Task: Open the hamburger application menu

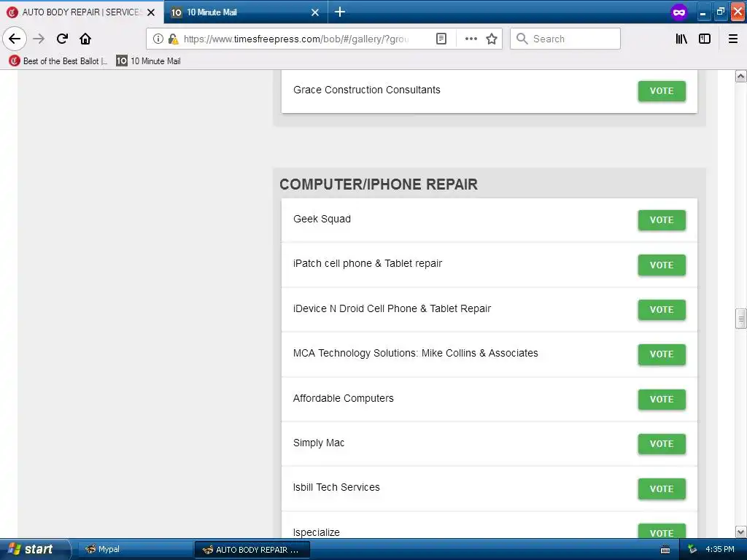Action: click(733, 39)
